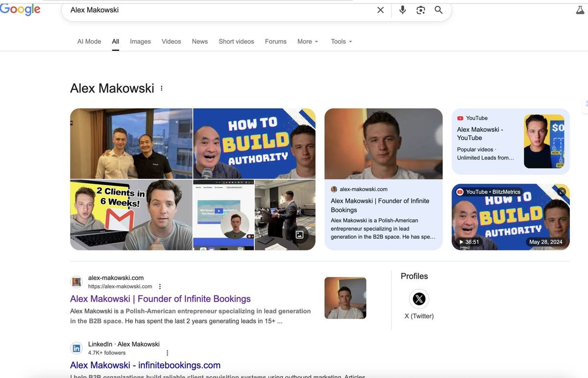Open '2 Clients in 6 Weeks' thumbnail
This screenshot has height=378, width=588.
pos(131,215)
